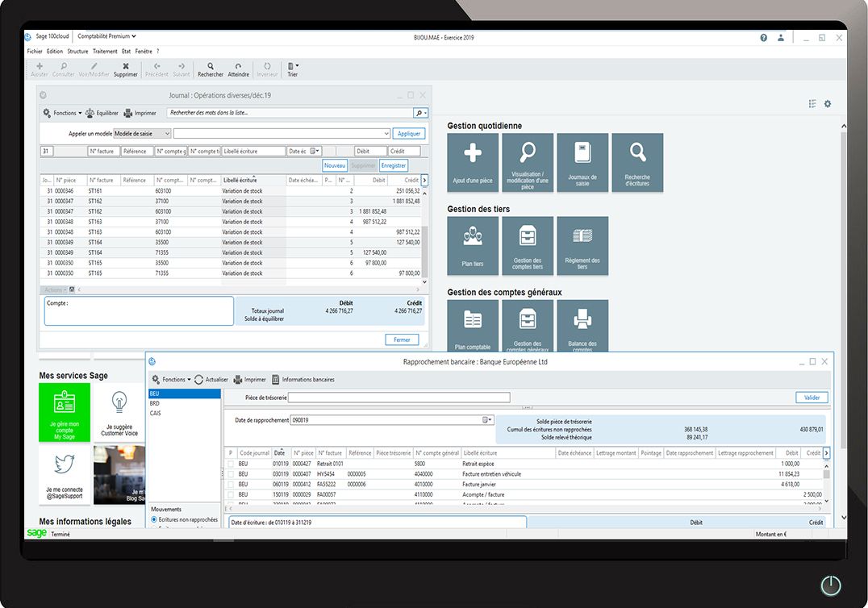Open Visualisation / modification d'une pièce
The width and height of the screenshot is (868, 608).
click(527, 161)
